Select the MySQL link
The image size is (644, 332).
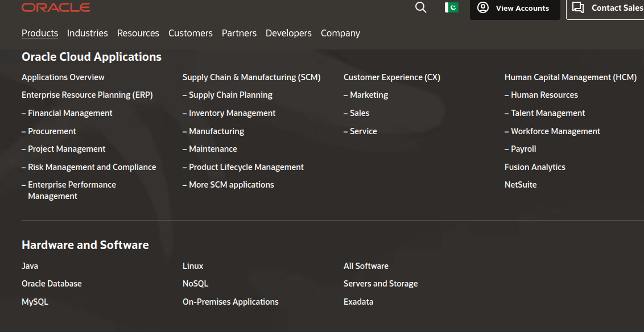(35, 302)
